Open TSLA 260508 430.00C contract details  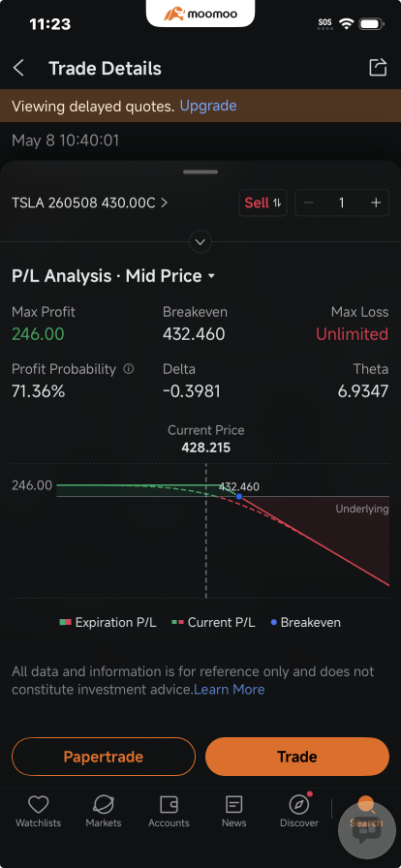(x=90, y=202)
